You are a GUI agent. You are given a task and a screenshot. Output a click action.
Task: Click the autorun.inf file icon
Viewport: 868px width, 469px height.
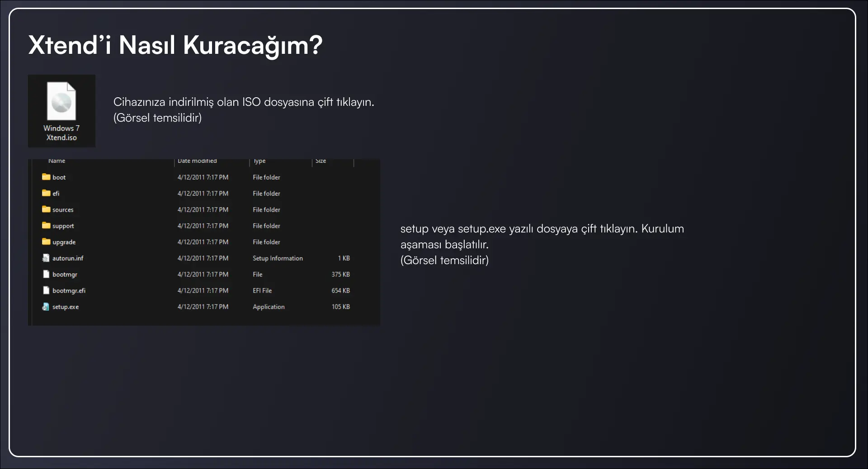46,258
